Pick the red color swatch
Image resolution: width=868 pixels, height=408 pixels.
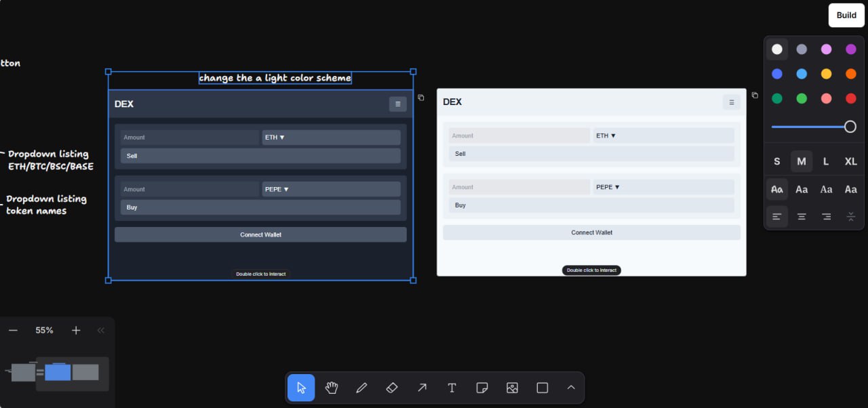coord(850,99)
